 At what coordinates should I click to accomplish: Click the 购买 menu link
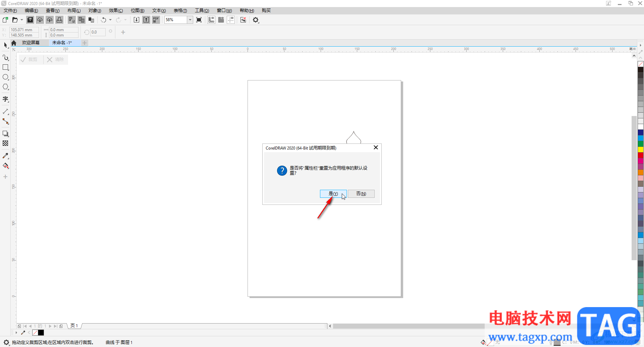[x=266, y=10]
